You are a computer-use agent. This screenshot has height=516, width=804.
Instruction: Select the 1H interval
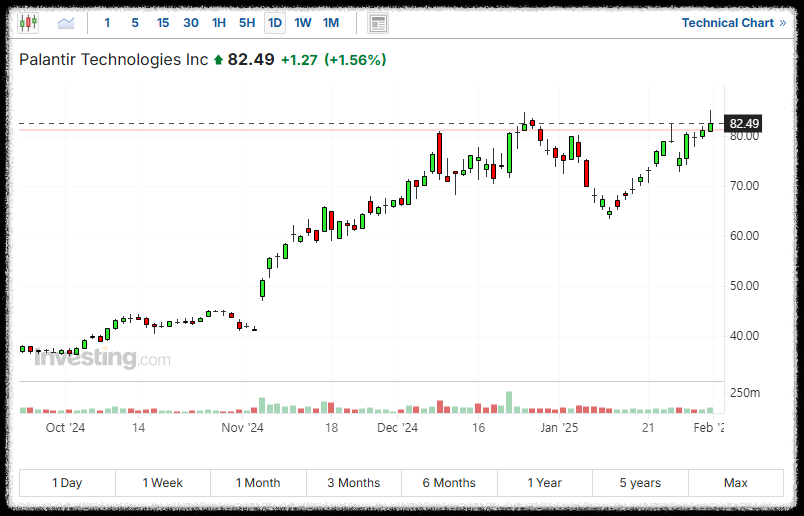(x=219, y=23)
